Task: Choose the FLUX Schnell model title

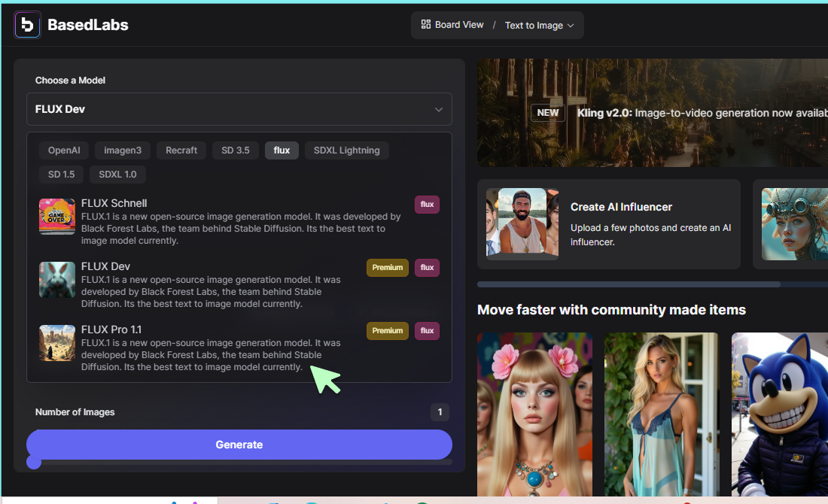Action: pos(114,203)
